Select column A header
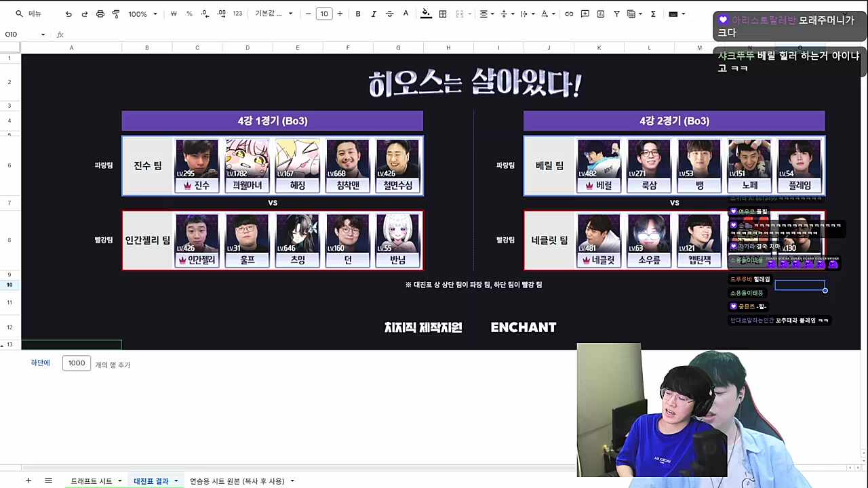Viewport: 868px width, 488px height. click(71, 47)
